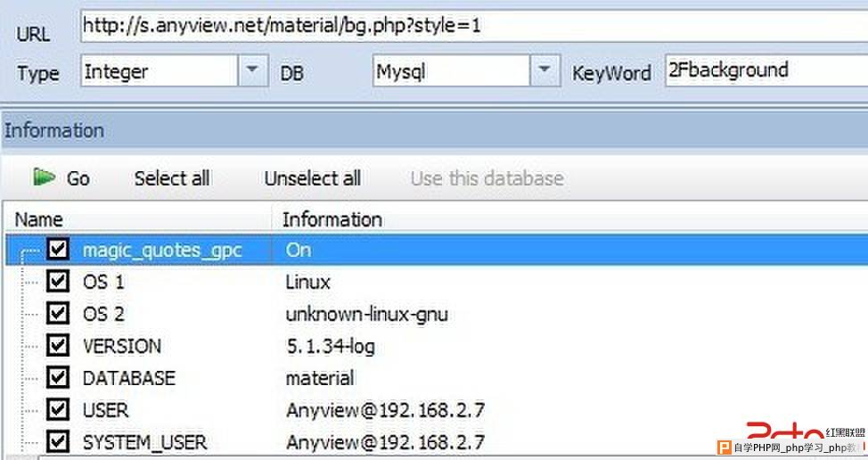Click the green Go arrow icon
This screenshot has width=868, height=460.
(x=44, y=177)
